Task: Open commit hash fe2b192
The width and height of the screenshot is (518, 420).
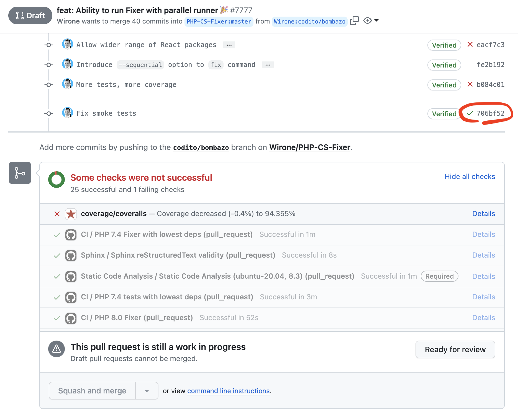Action: [x=490, y=65]
